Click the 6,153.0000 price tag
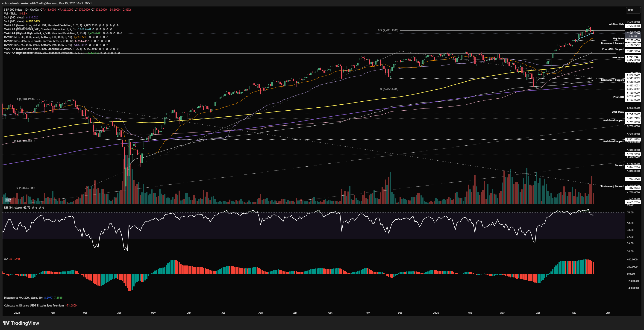 point(633,100)
